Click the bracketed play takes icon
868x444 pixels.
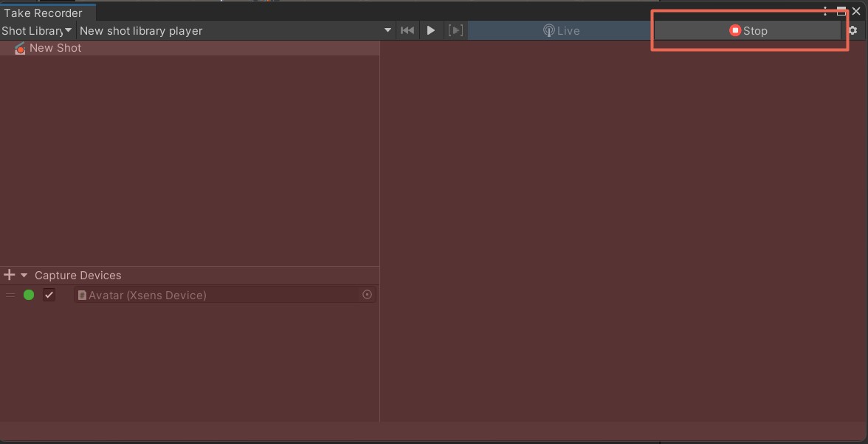[455, 30]
